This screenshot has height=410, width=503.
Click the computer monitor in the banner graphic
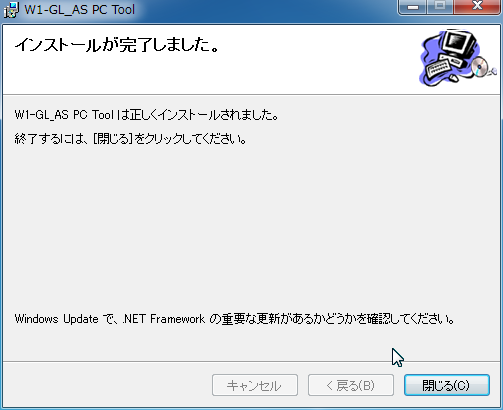coord(459,45)
